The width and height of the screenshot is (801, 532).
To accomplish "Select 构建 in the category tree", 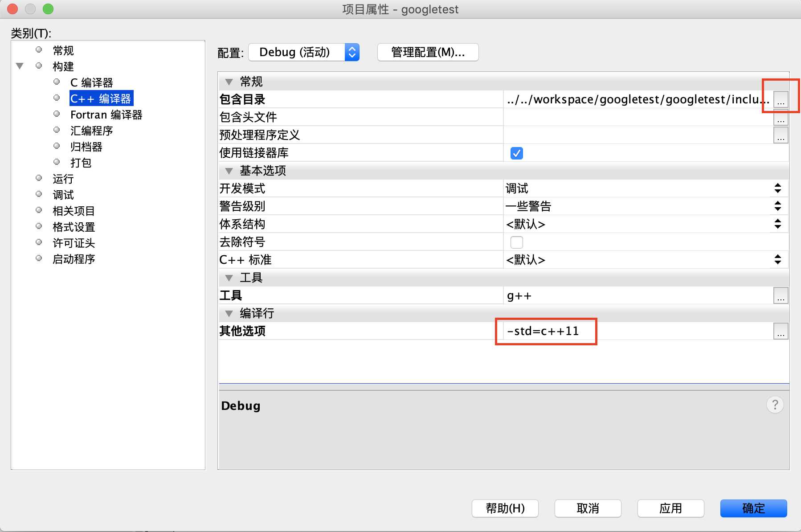I will 63,66.
